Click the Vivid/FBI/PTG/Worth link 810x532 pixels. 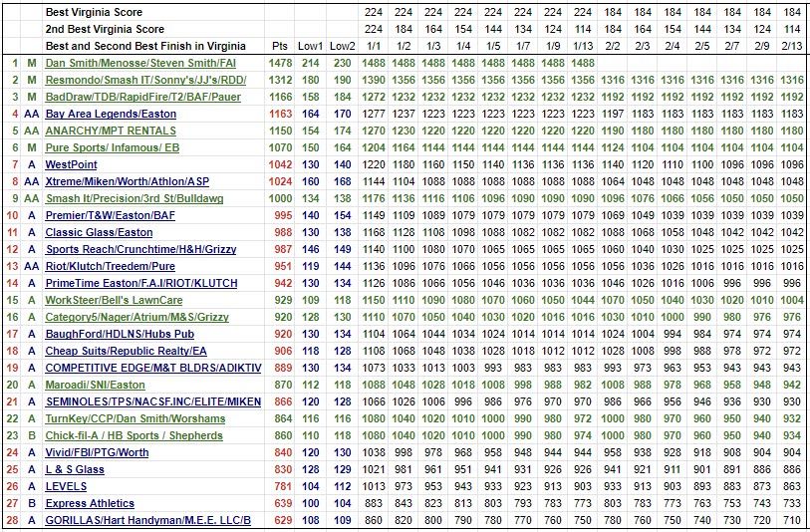pos(97,453)
